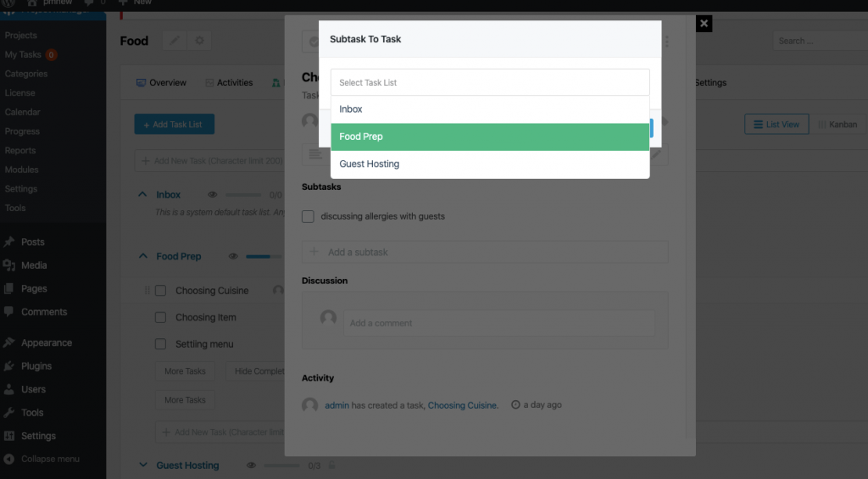Edit project name with pencil icon

coord(175,41)
